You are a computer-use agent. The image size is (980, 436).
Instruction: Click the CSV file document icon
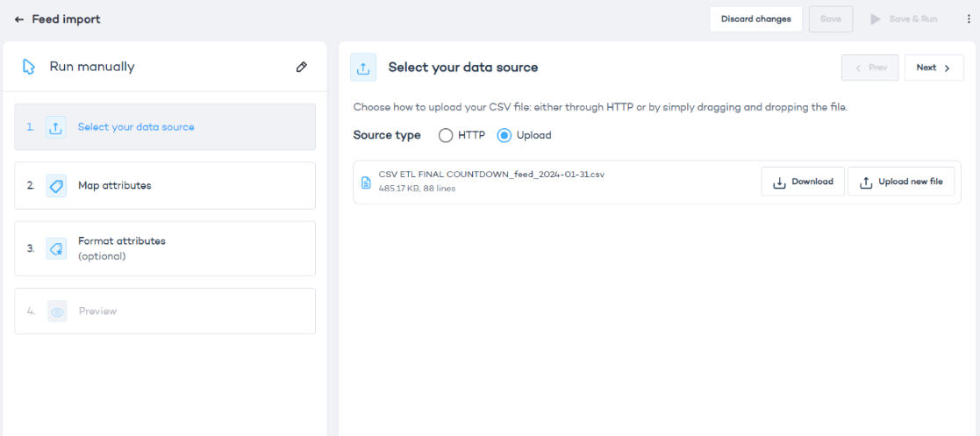pos(366,182)
